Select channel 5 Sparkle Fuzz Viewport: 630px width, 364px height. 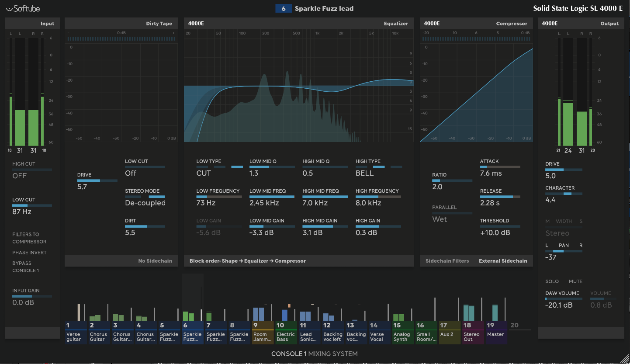coord(170,333)
